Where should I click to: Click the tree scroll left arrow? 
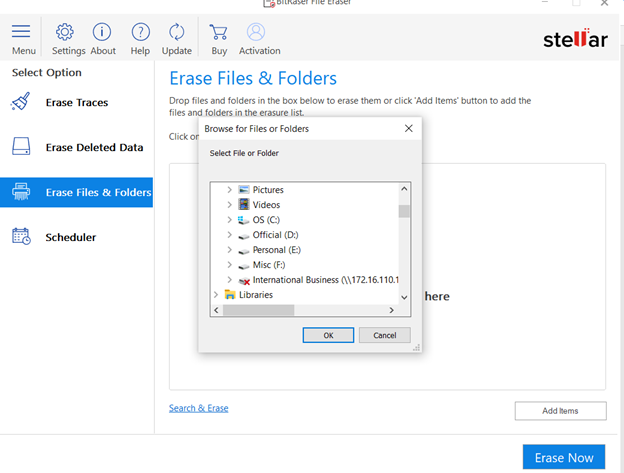(x=216, y=310)
